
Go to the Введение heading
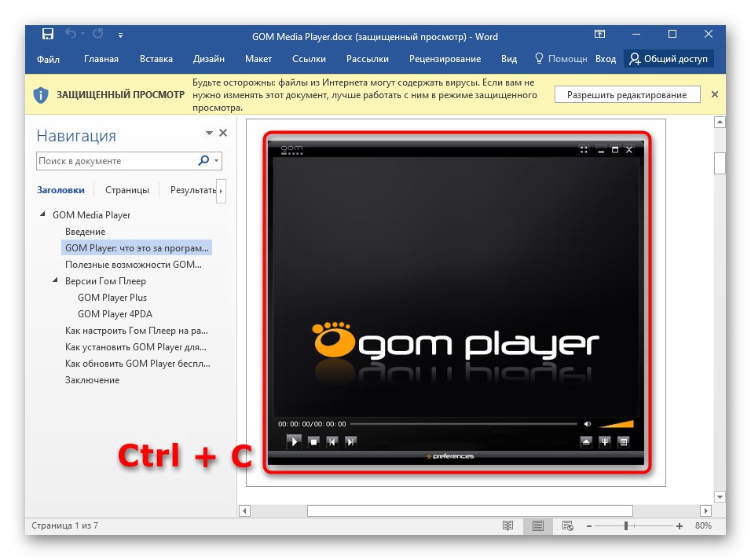(86, 232)
